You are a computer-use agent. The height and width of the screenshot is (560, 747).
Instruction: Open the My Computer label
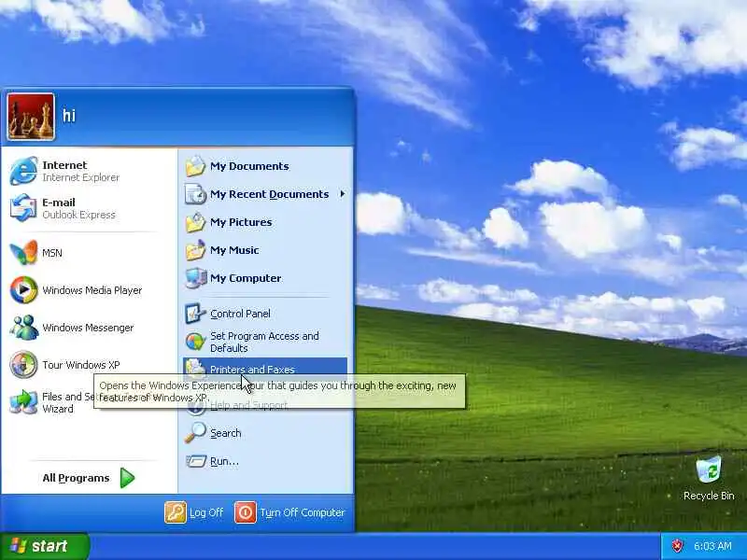point(246,278)
